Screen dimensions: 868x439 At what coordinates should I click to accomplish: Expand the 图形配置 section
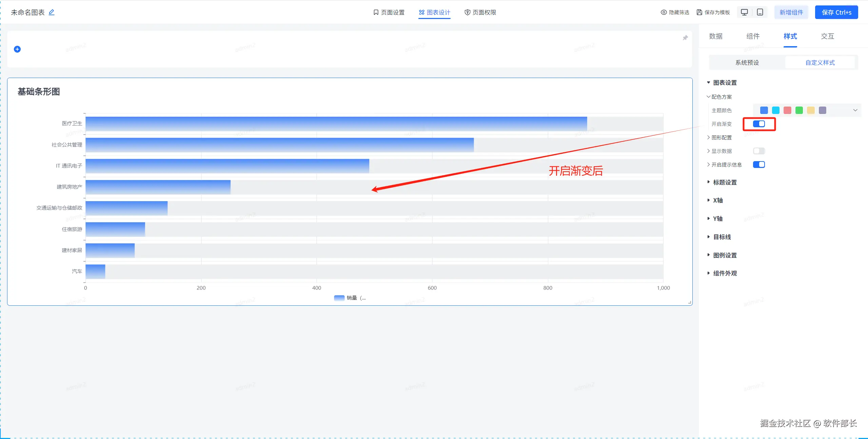[721, 137]
